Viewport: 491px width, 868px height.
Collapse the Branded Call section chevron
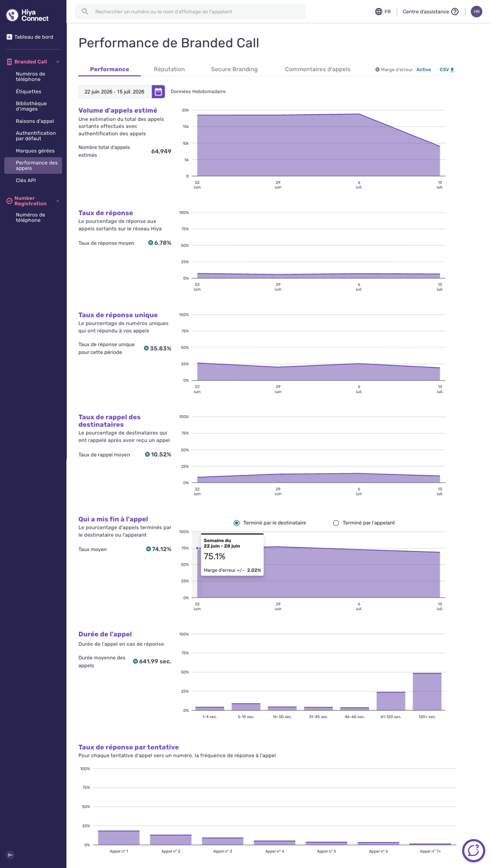58,62
